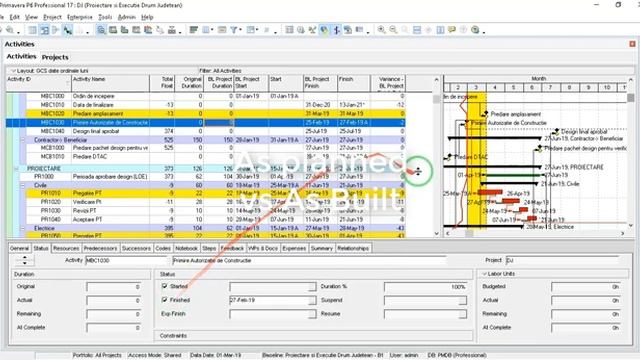
Task: Click the colored usage profile toolbar icon
Action: click(148, 30)
